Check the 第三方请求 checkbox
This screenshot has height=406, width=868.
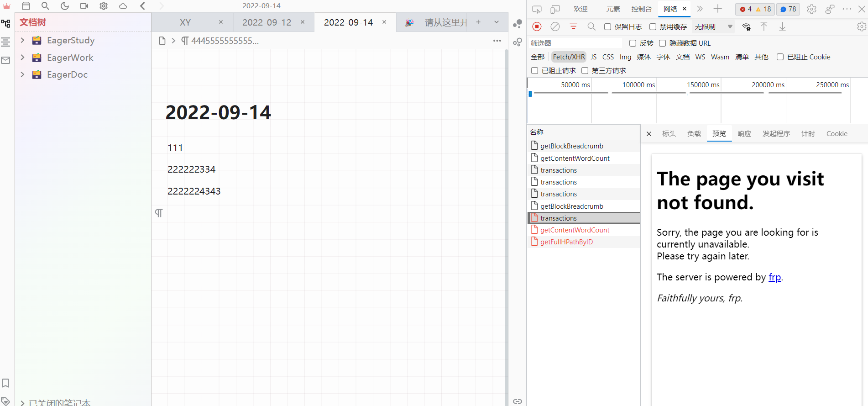pyautogui.click(x=585, y=71)
